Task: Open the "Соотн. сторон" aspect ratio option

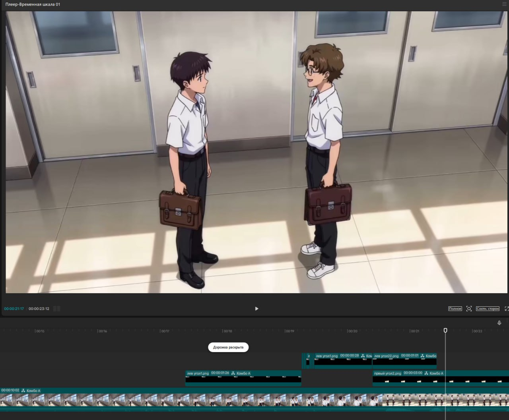Action: [x=488, y=309]
